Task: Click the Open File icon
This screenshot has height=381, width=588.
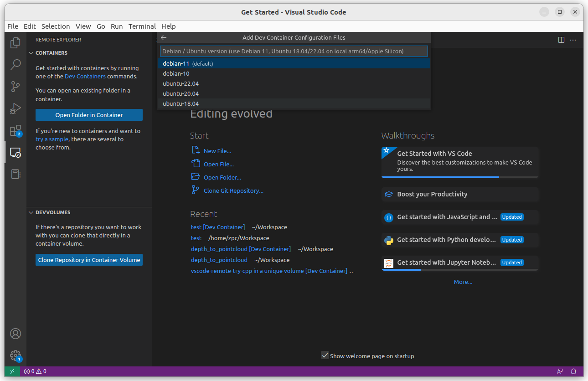Action: (x=196, y=164)
